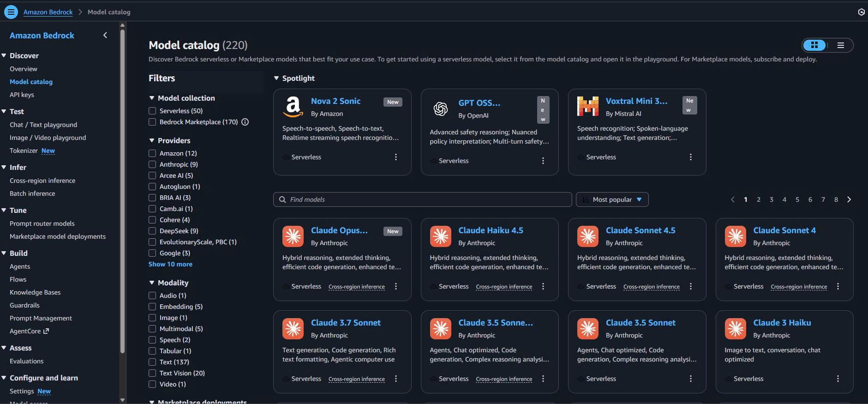Open Nova 2 Sonic card options menu
The image size is (868, 404).
[395, 157]
